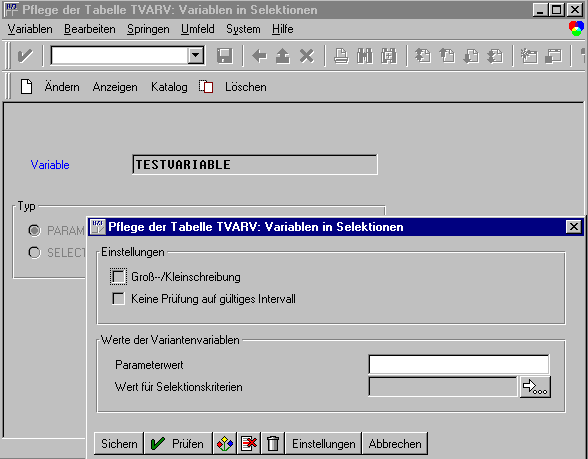The width and height of the screenshot is (588, 459).
Task: Click the Variable field containing TESTVARIABLE
Action: tap(255, 165)
